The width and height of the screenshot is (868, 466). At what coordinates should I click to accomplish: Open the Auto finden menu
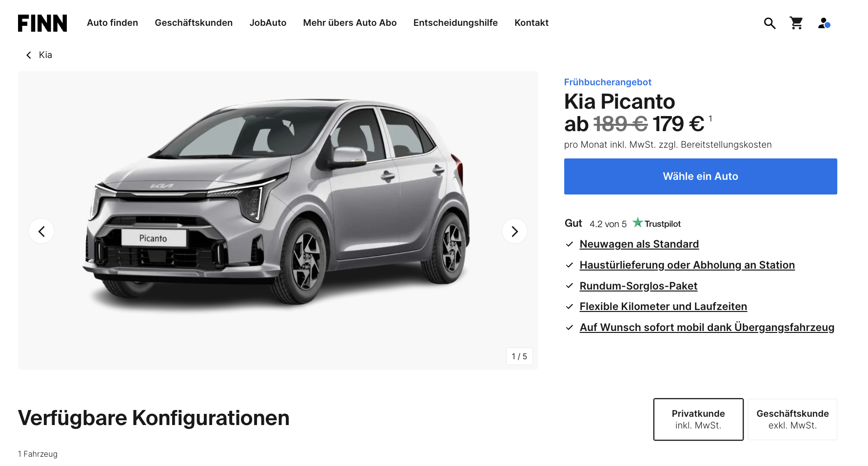click(x=113, y=23)
